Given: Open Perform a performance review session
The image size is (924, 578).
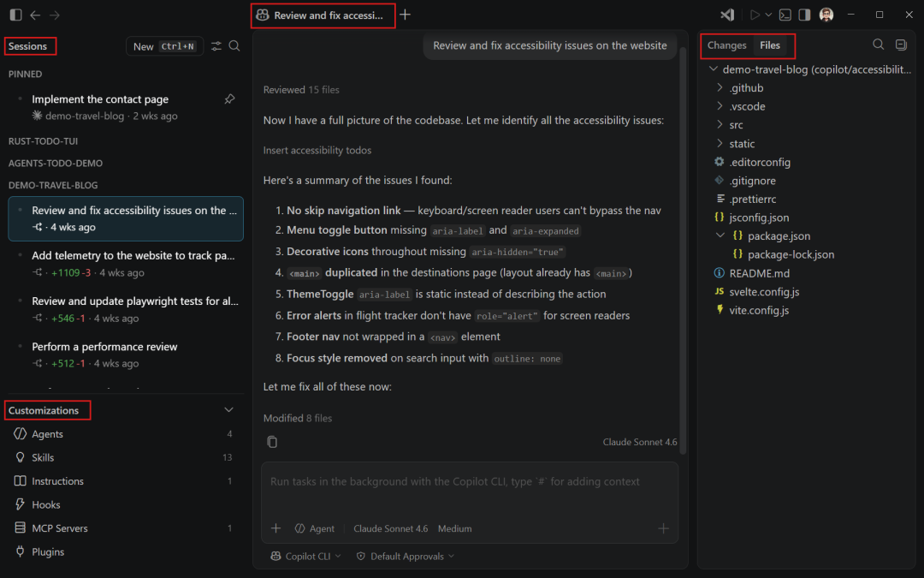Looking at the screenshot, I should point(126,355).
